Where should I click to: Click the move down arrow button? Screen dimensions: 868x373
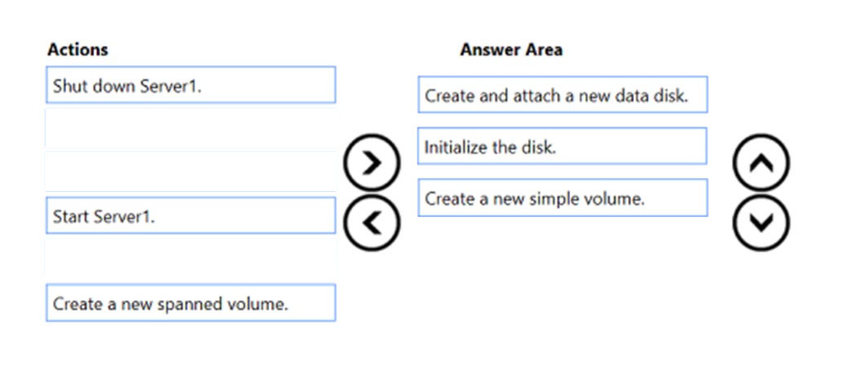click(x=761, y=221)
